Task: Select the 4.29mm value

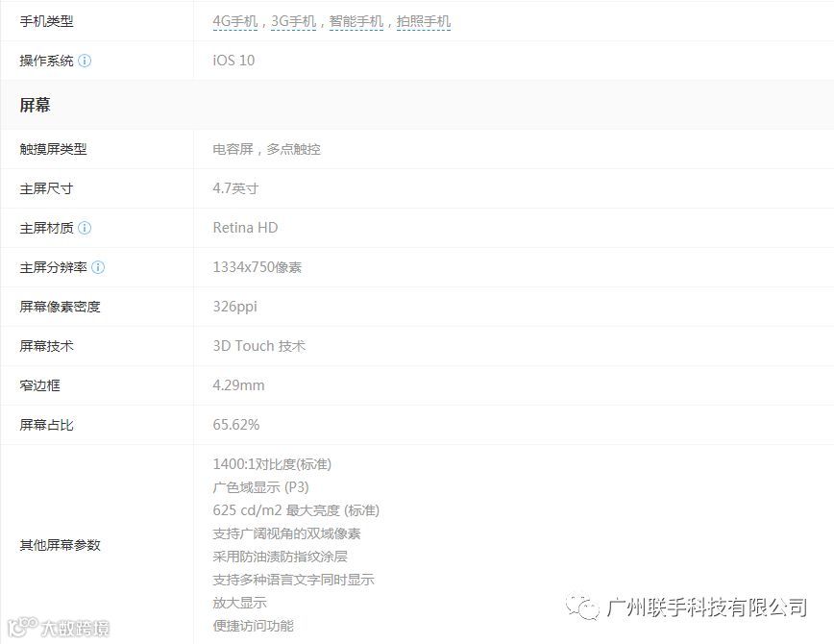Action: pyautogui.click(x=238, y=385)
